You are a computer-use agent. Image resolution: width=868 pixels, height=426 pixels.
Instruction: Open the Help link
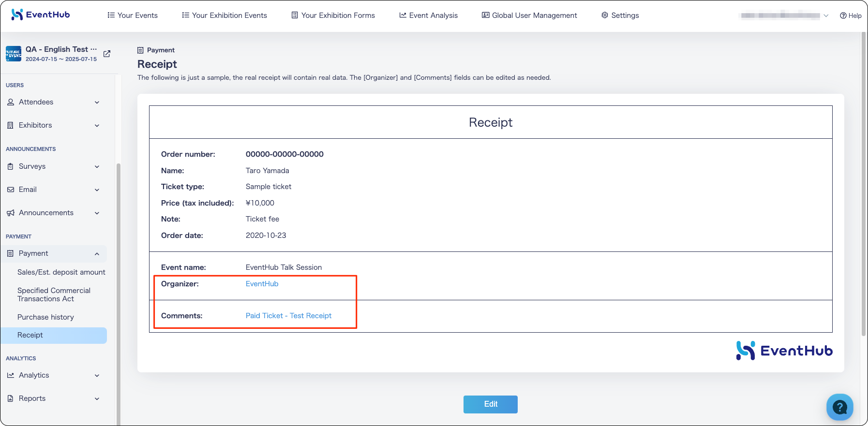851,15
